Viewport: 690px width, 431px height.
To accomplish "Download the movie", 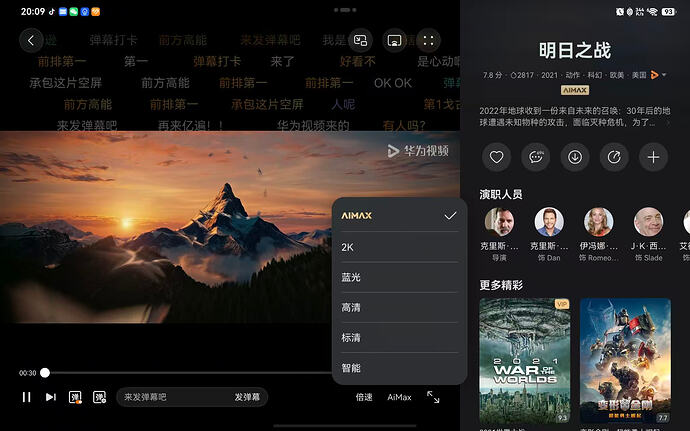I will click(575, 157).
